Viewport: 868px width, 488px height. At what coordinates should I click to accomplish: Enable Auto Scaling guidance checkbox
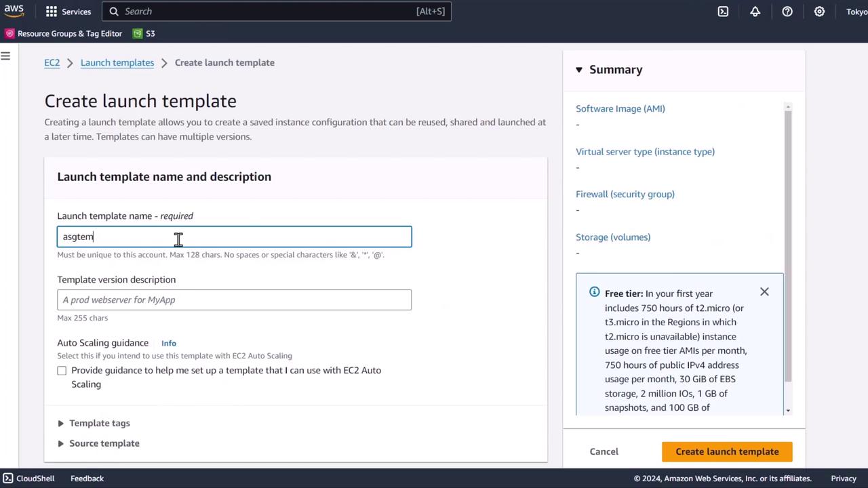pos(62,371)
